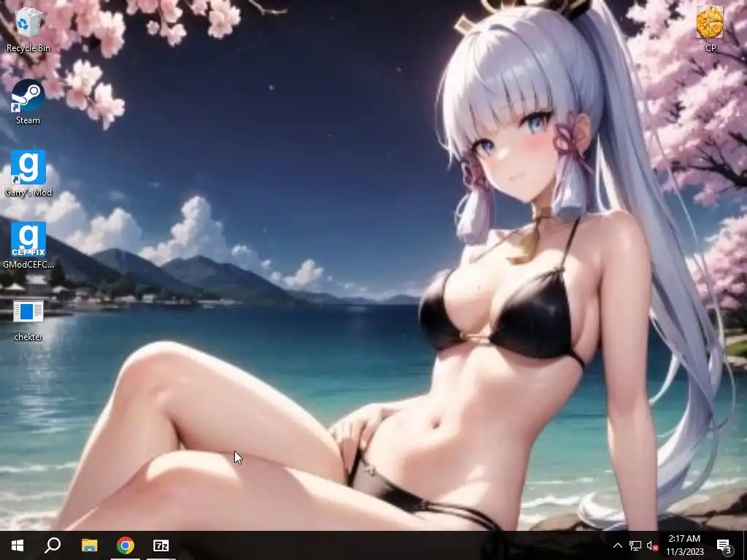Viewport: 747px width, 560px height.
Task: Open the clock showing 2:17 AM
Action: [x=684, y=545]
